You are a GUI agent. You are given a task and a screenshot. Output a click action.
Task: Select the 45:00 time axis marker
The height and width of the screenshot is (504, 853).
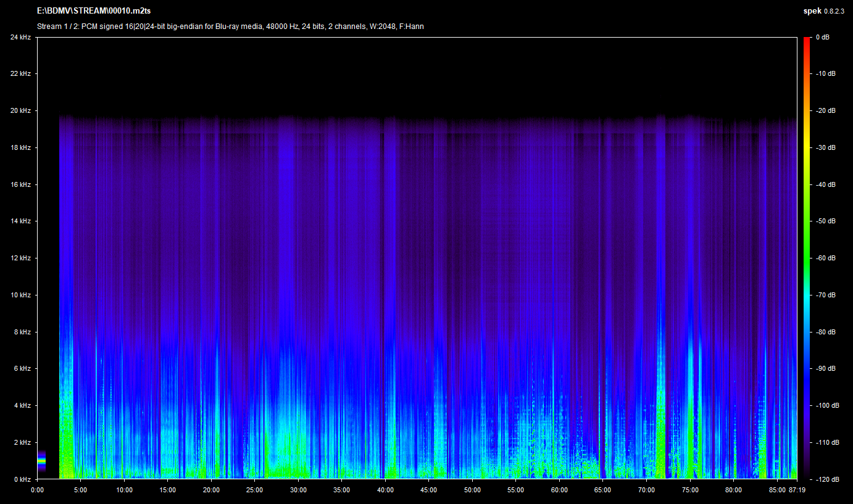(x=428, y=490)
